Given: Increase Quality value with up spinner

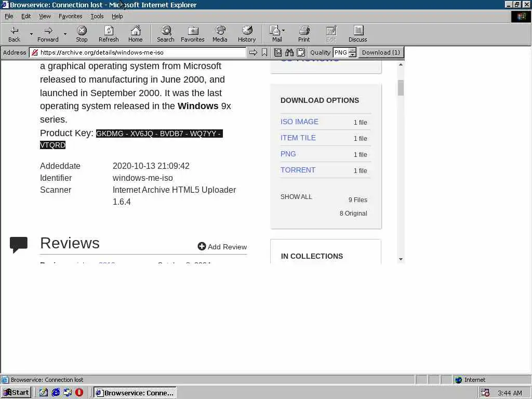Looking at the screenshot, I should pos(353,50).
